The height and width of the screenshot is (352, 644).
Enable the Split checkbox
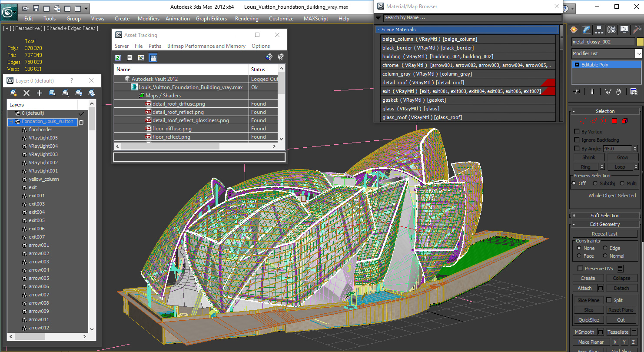coord(609,300)
